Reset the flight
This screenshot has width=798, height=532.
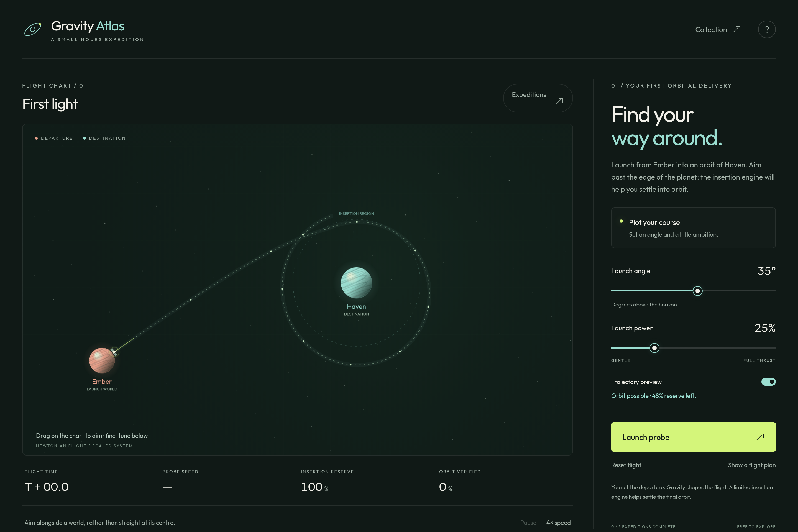tap(626, 465)
